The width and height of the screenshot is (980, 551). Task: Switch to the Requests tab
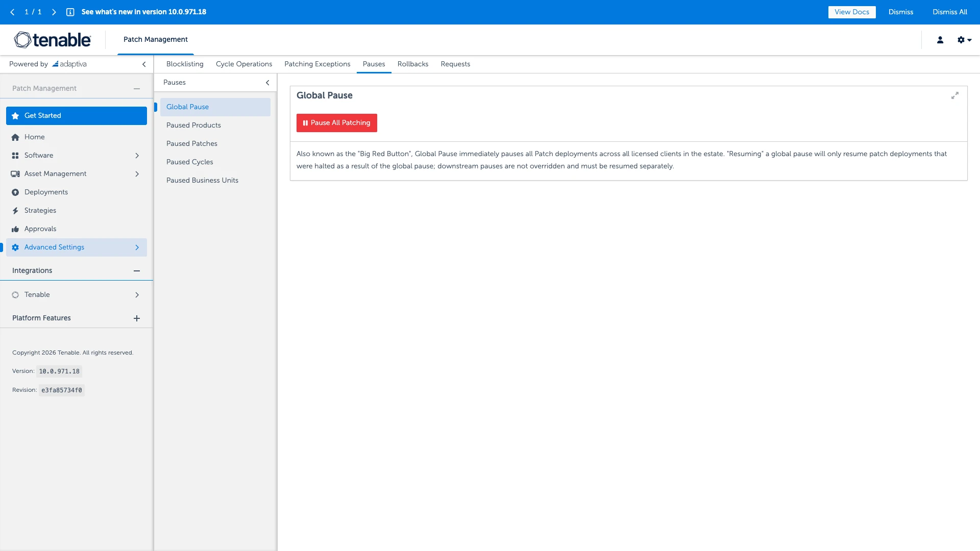(455, 64)
